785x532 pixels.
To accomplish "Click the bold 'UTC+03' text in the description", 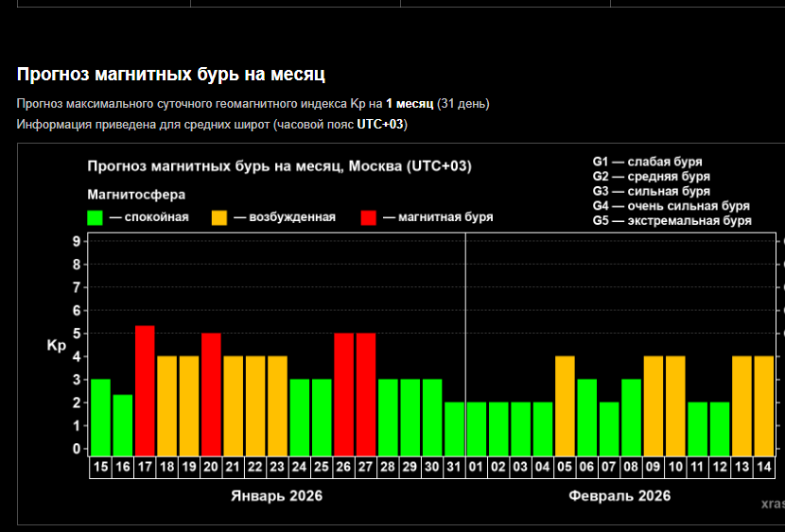I will pos(380,124).
